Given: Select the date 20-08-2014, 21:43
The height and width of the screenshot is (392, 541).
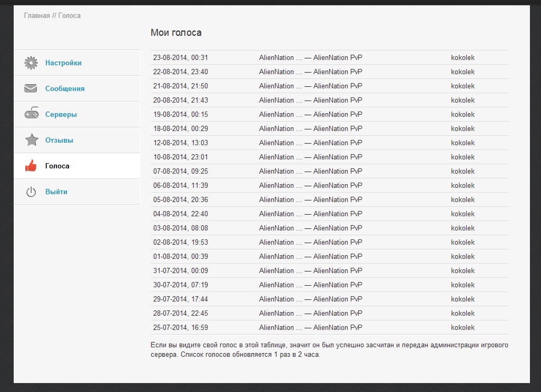Looking at the screenshot, I should click(x=181, y=100).
